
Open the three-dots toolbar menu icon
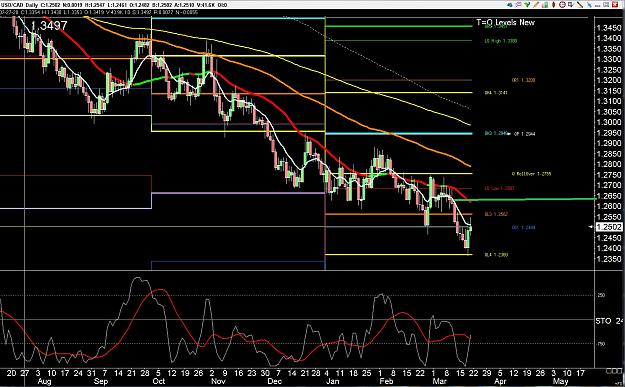597,6
